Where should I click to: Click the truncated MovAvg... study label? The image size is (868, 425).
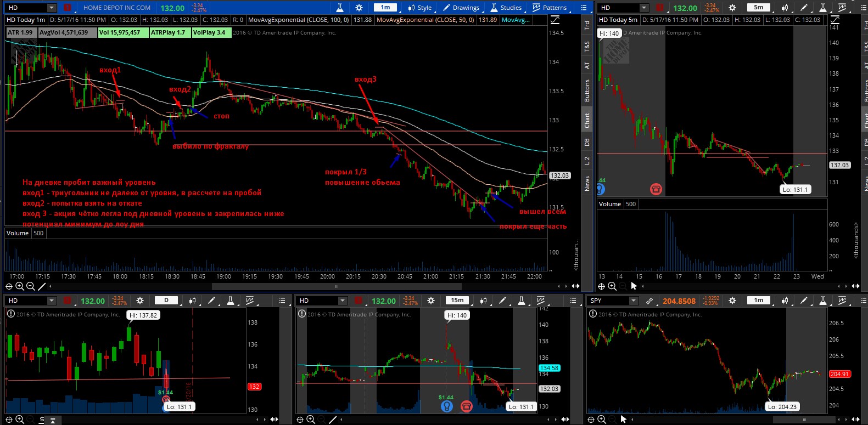point(516,20)
